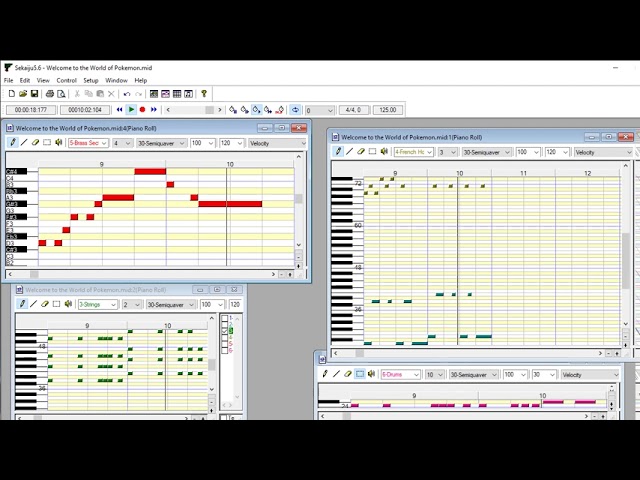Image resolution: width=640 pixels, height=480 pixels.
Task: Fast forward with the forward button
Action: point(154,109)
